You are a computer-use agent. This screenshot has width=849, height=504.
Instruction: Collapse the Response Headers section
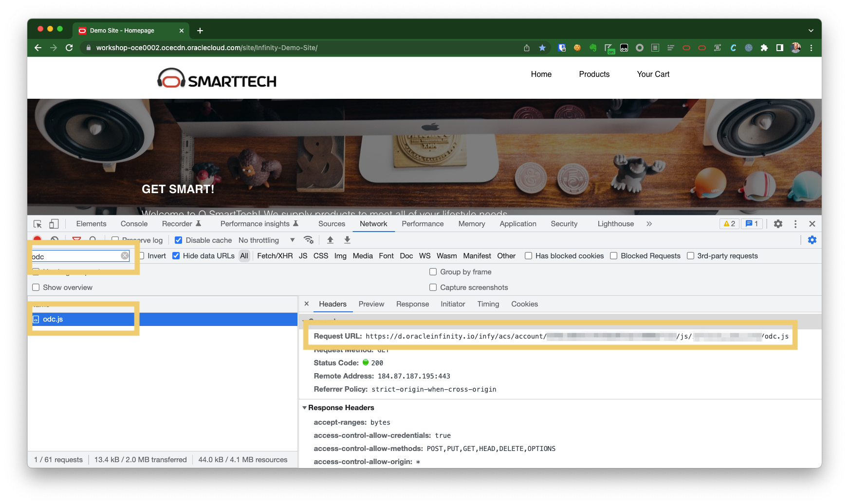pos(305,408)
